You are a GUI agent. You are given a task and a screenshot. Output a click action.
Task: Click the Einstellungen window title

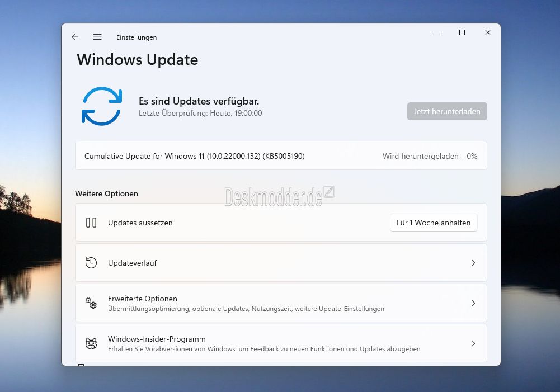[x=137, y=37]
